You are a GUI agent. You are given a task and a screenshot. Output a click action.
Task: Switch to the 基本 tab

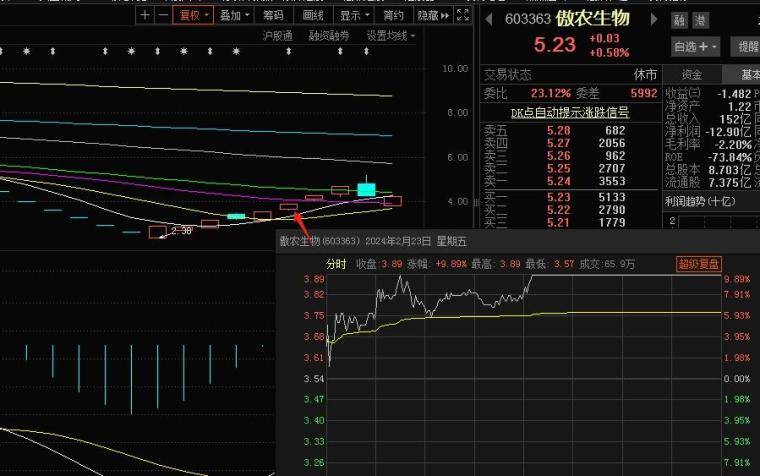(743, 74)
